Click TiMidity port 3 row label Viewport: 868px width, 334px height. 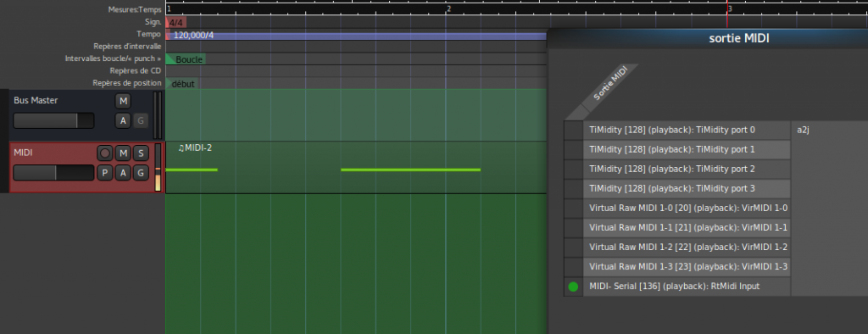(x=687, y=189)
